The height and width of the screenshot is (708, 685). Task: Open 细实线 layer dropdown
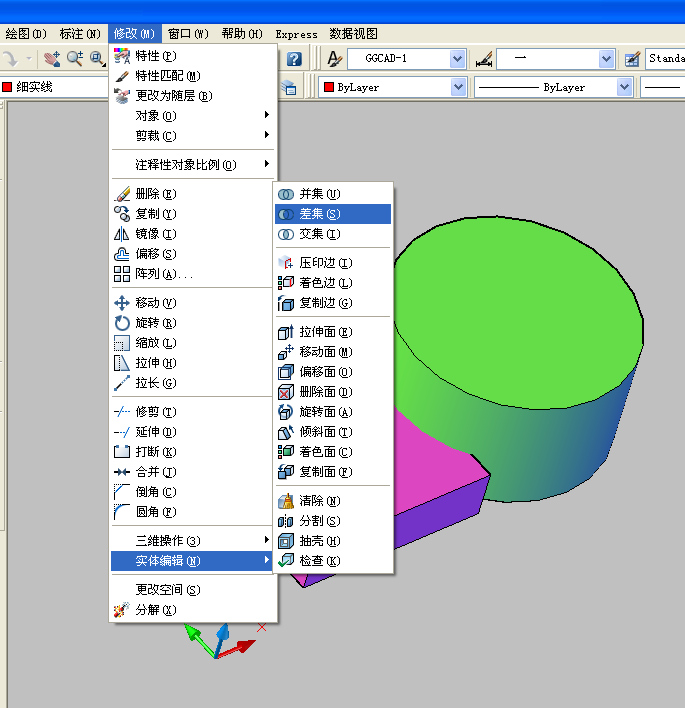pyautogui.click(x=54, y=87)
